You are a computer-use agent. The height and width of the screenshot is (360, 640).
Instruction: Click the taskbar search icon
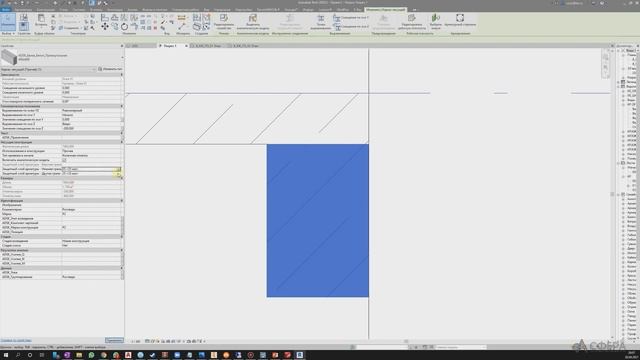(x=18, y=355)
